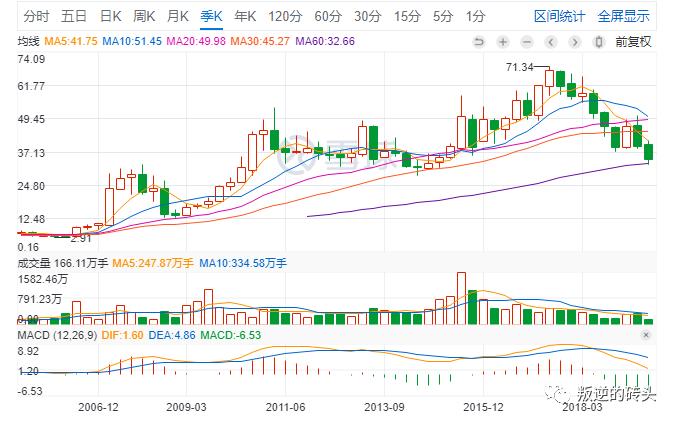Click the MACD (12,26,9) indicator label

tap(49, 335)
